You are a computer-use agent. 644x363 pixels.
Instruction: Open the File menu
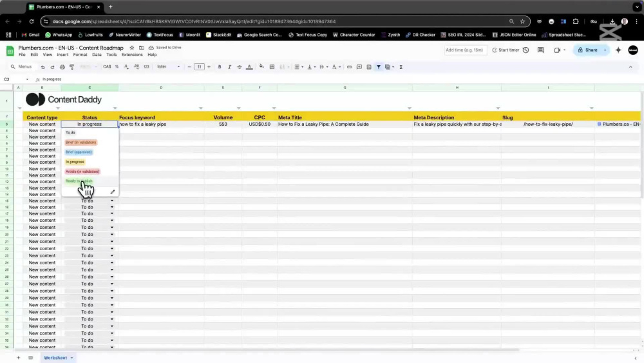pos(22,55)
